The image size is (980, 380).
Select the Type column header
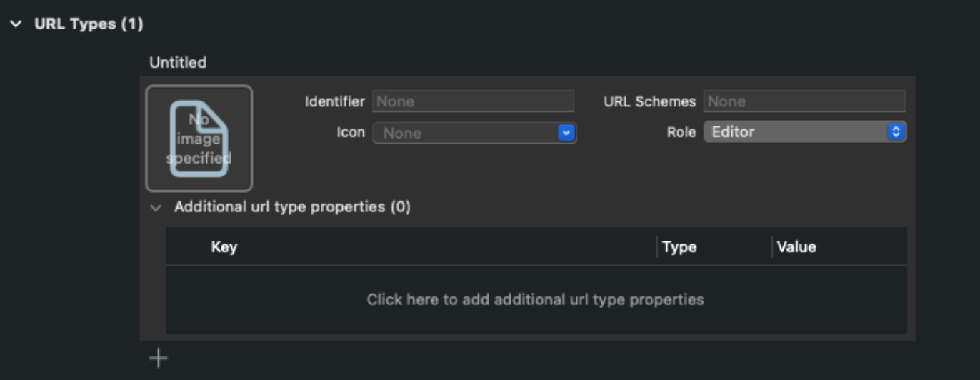679,247
